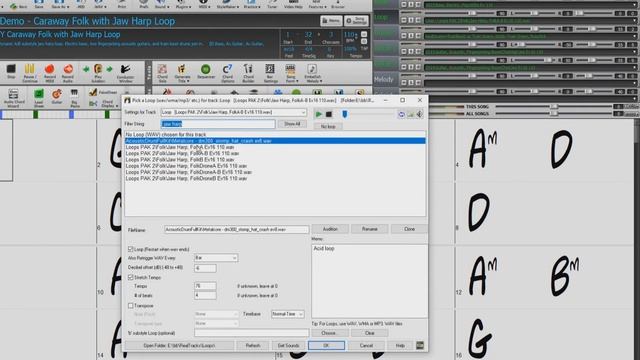This screenshot has height=360, width=640.
Task: Click the Tempo field under Stretch Tempo
Action: click(205, 286)
